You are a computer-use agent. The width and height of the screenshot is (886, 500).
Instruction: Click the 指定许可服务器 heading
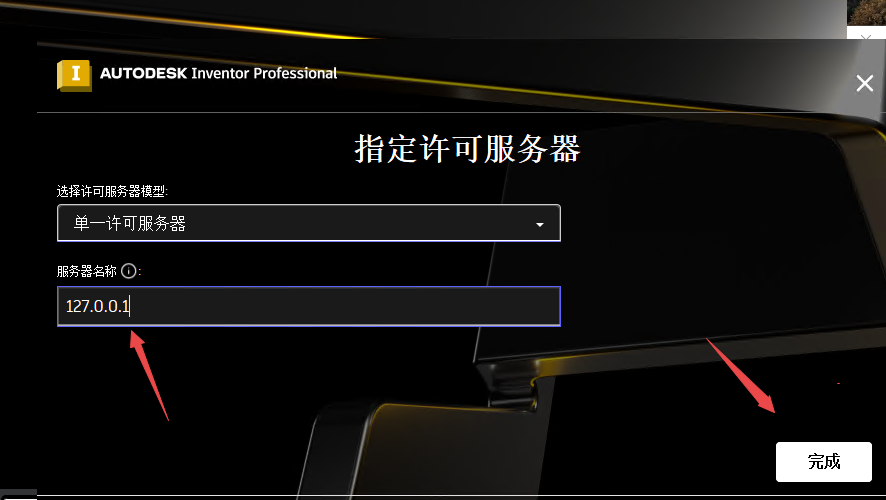click(467, 149)
